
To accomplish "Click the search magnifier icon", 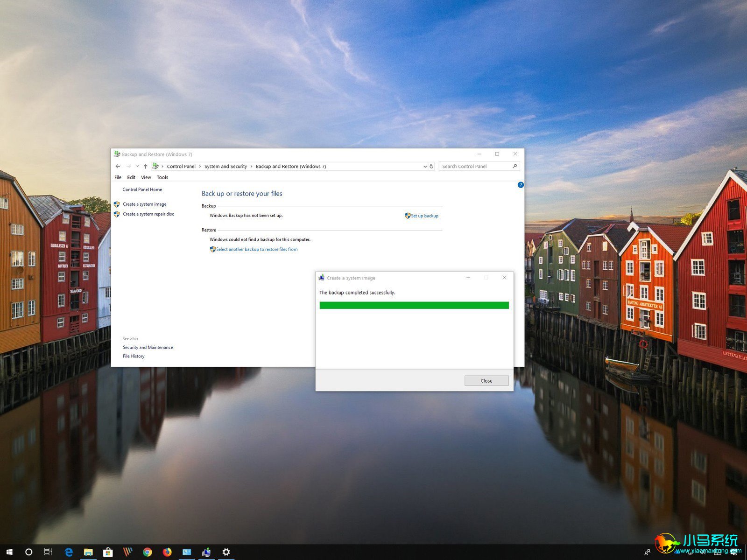I will [515, 166].
